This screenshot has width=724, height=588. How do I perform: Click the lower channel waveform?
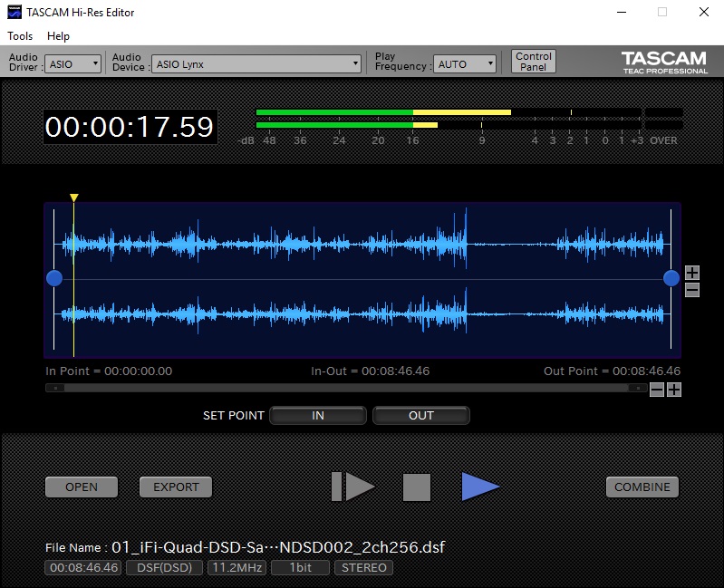[x=362, y=313]
